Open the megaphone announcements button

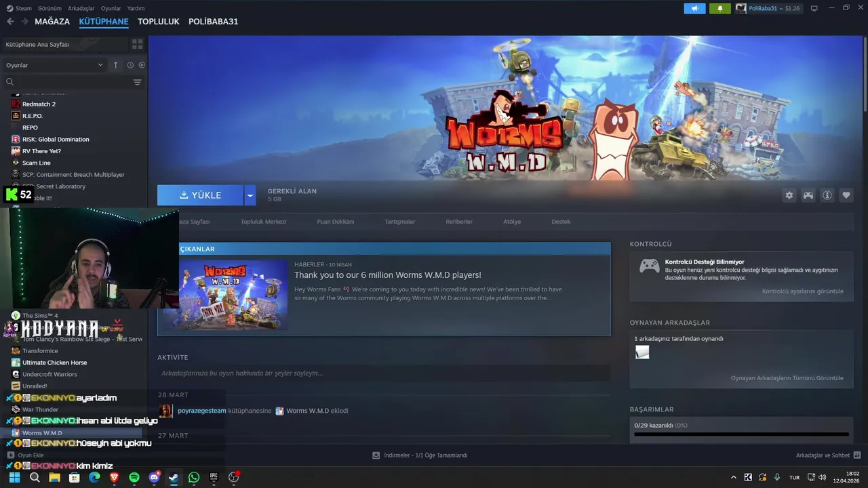[x=694, y=8]
